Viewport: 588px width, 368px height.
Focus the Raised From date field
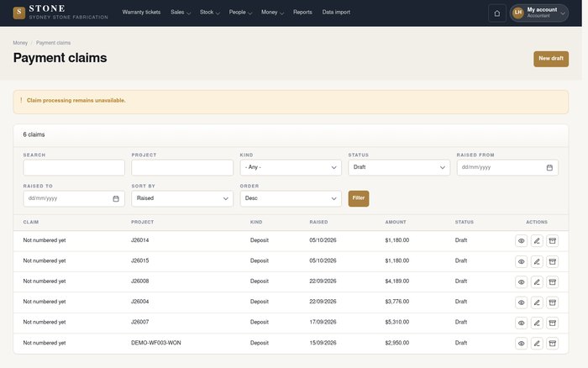(x=507, y=168)
